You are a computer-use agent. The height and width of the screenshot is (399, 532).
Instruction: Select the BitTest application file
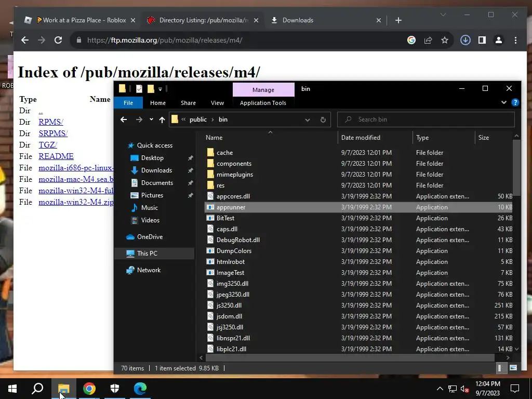pos(358,218)
